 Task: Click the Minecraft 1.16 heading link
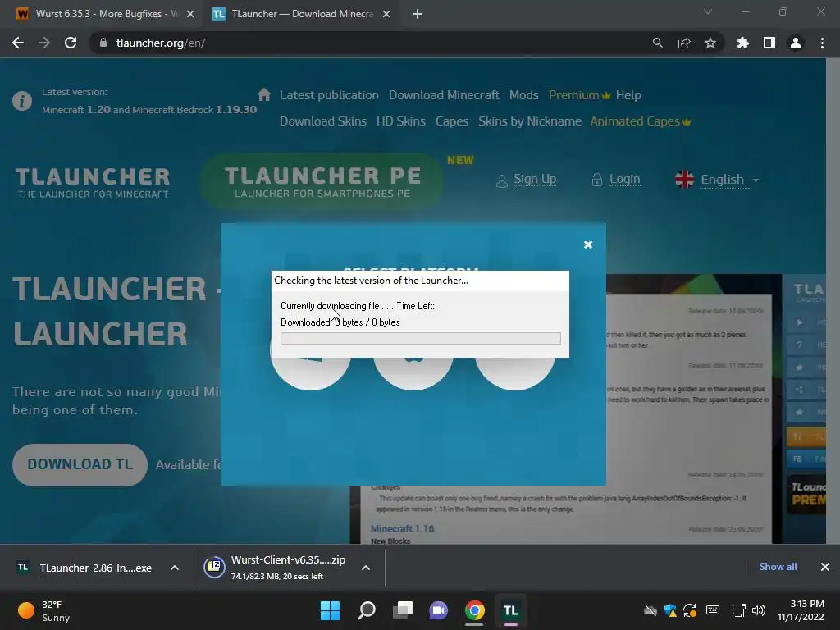tap(402, 529)
